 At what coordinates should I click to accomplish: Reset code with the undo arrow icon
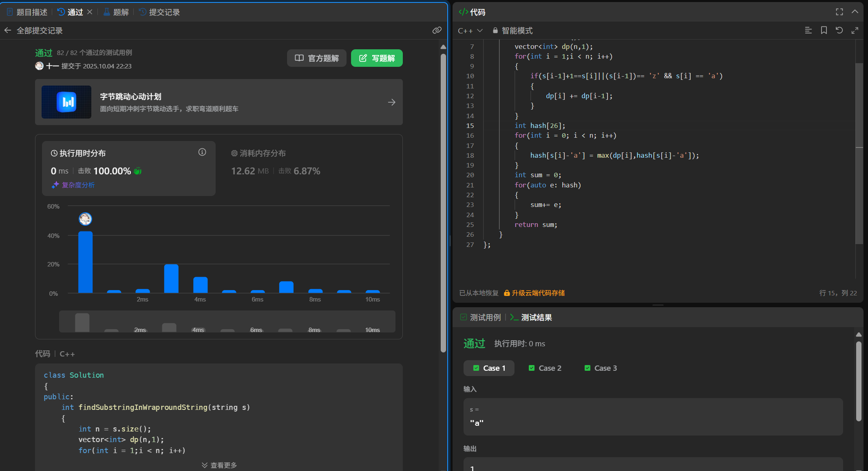839,31
